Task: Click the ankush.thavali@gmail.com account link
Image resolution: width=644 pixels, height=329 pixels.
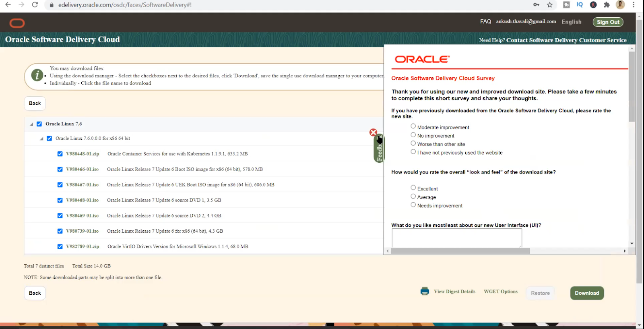Action: (526, 22)
